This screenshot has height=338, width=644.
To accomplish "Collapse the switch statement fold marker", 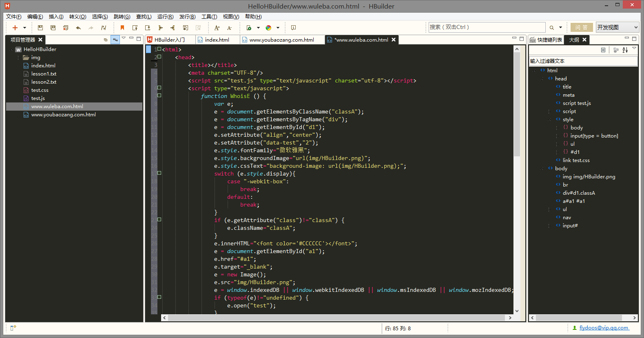I will pos(159,173).
